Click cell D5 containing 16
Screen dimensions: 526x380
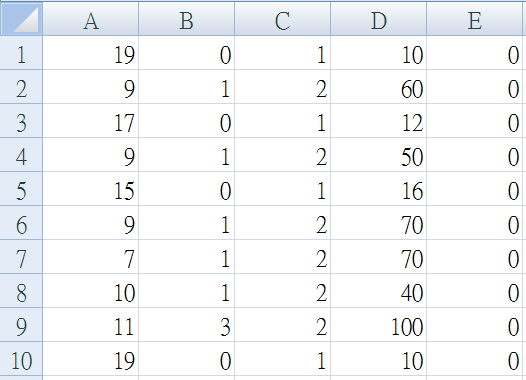(x=378, y=188)
